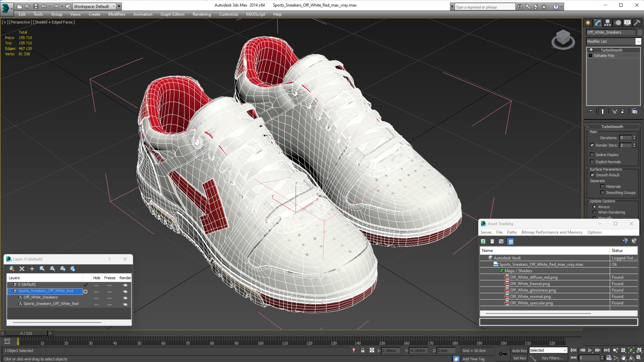Viewport: 644px width, 362px height.
Task: Click the Pin Stack icon
Action: 591,111
